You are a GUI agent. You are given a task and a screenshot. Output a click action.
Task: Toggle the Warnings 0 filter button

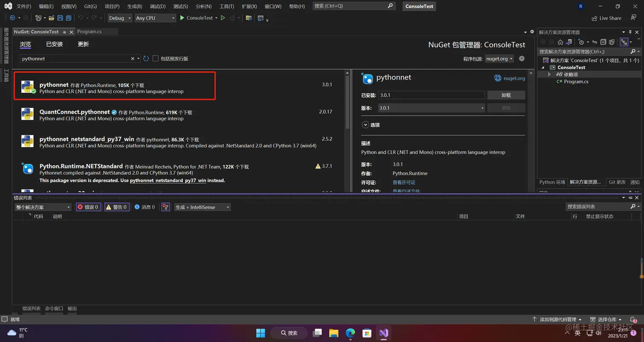click(117, 207)
